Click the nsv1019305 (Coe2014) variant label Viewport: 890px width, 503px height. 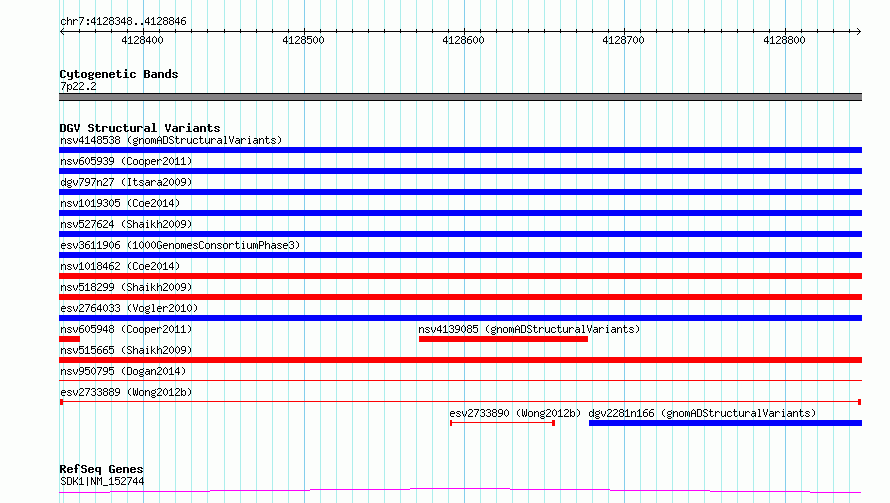pos(119,203)
